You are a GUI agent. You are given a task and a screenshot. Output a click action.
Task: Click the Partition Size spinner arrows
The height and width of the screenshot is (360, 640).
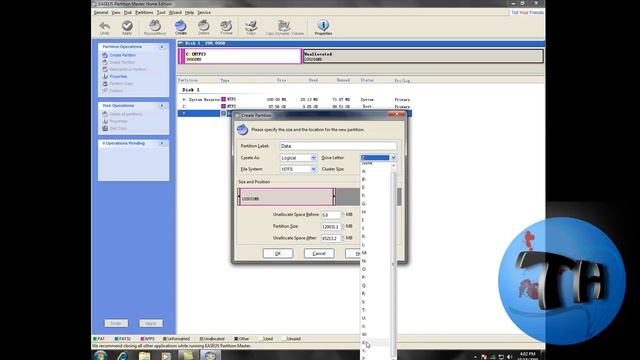342,227
